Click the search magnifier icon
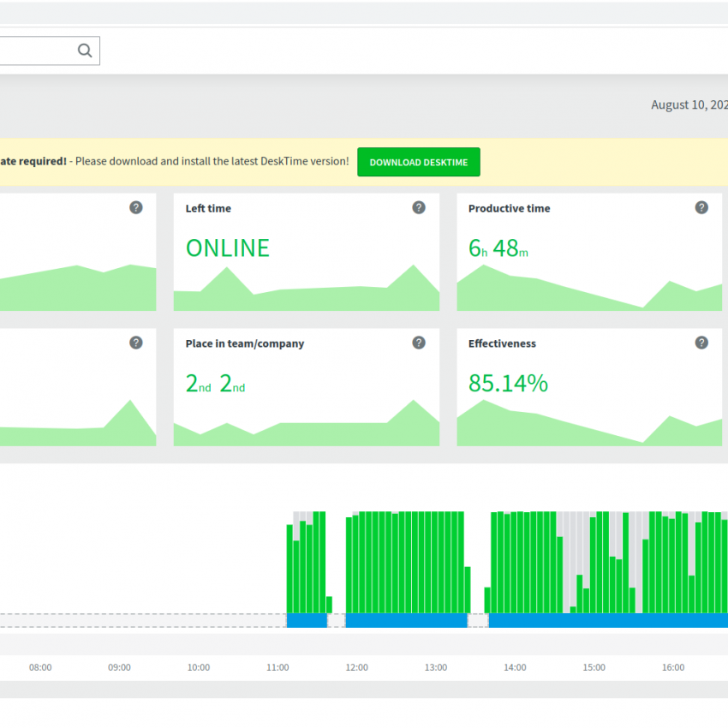 85,51
